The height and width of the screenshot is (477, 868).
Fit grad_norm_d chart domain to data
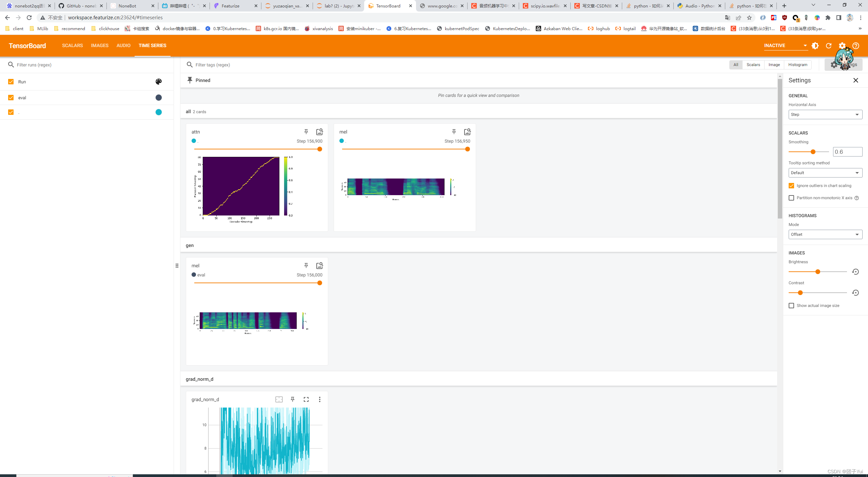[279, 399]
